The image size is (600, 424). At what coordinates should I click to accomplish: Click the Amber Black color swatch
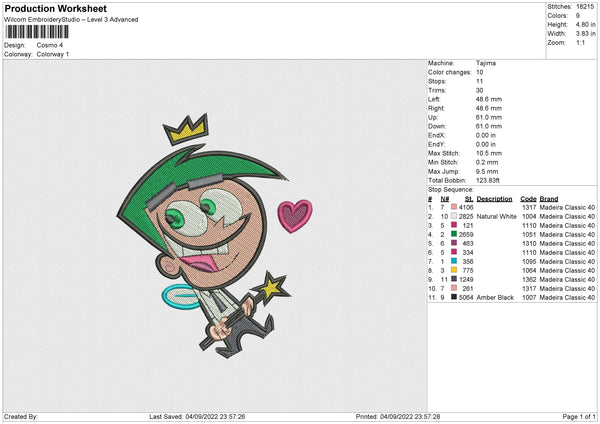click(x=454, y=297)
